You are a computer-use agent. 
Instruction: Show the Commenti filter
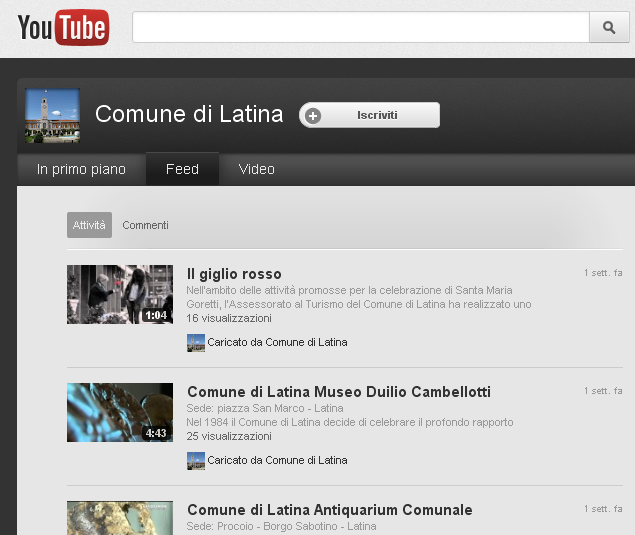pos(145,225)
